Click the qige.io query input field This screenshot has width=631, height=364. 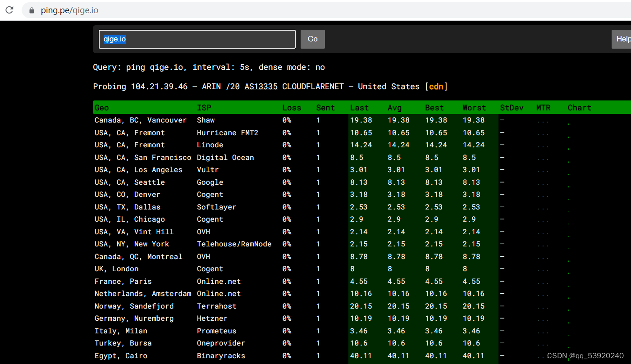(x=197, y=39)
